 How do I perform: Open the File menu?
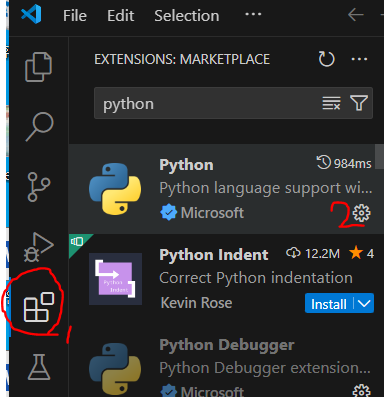coord(75,16)
